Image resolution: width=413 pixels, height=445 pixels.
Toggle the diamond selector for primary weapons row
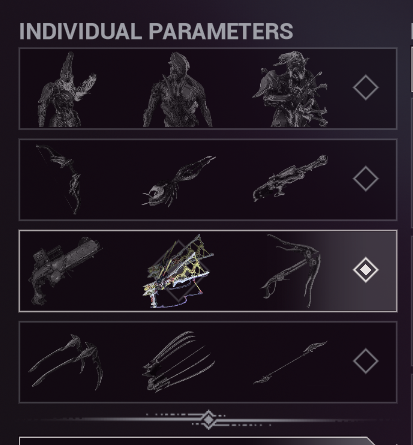[x=366, y=179]
